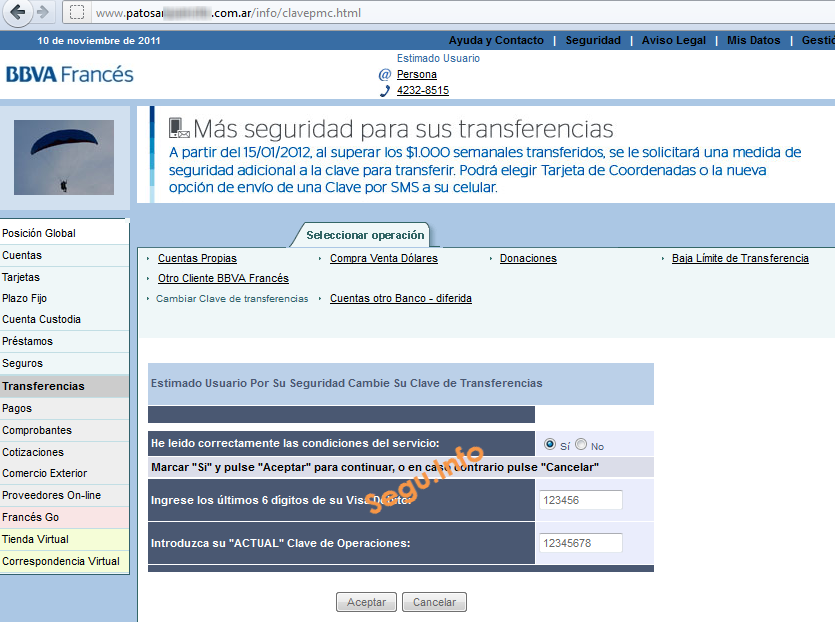The width and height of the screenshot is (835, 622).
Task: Open Tienda Virtual in the sidebar
Action: pyautogui.click(x=64, y=539)
